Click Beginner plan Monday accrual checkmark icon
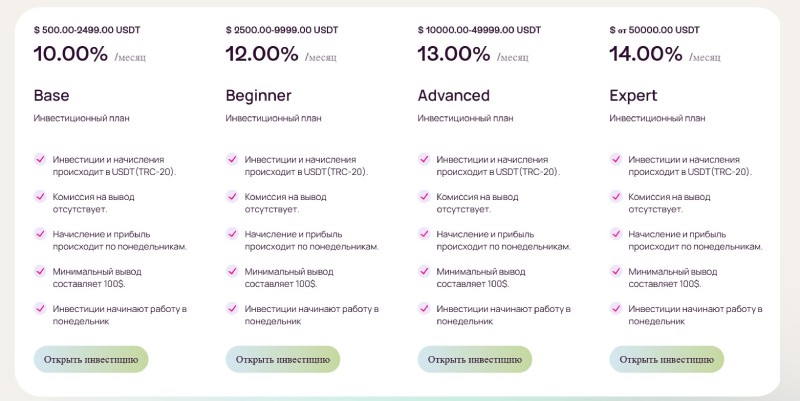800x401 pixels. click(x=232, y=234)
